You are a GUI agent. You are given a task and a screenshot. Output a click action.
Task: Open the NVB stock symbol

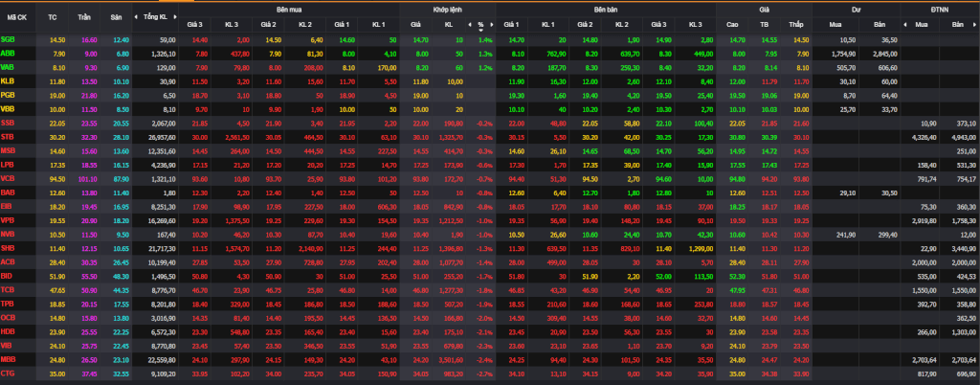pos(8,235)
